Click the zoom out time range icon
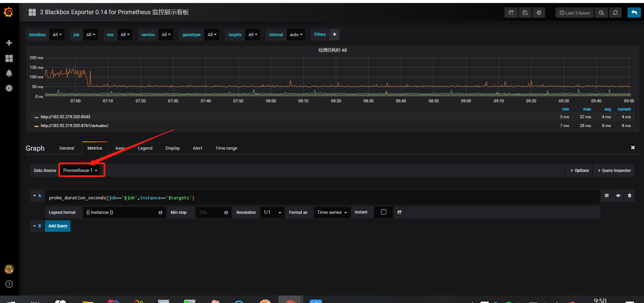 pyautogui.click(x=601, y=12)
